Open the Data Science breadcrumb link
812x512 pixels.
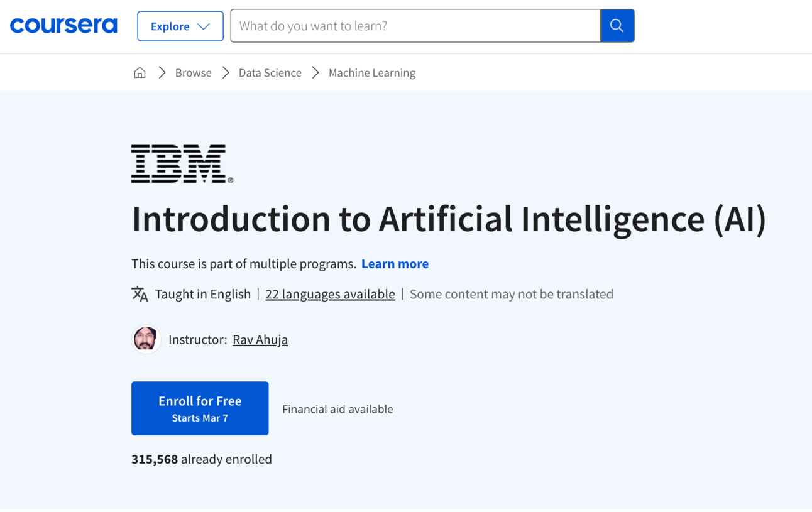270,73
